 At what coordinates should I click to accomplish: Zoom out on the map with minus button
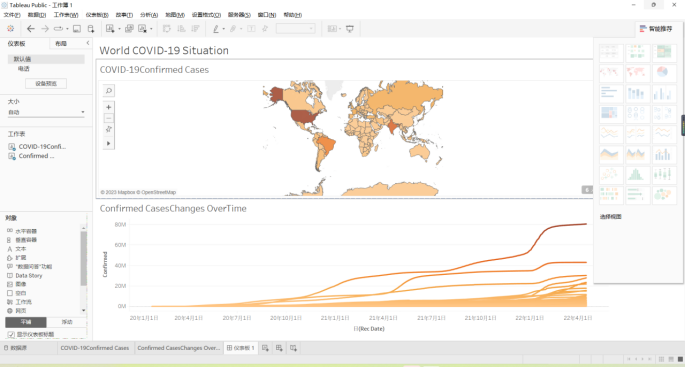(x=109, y=118)
